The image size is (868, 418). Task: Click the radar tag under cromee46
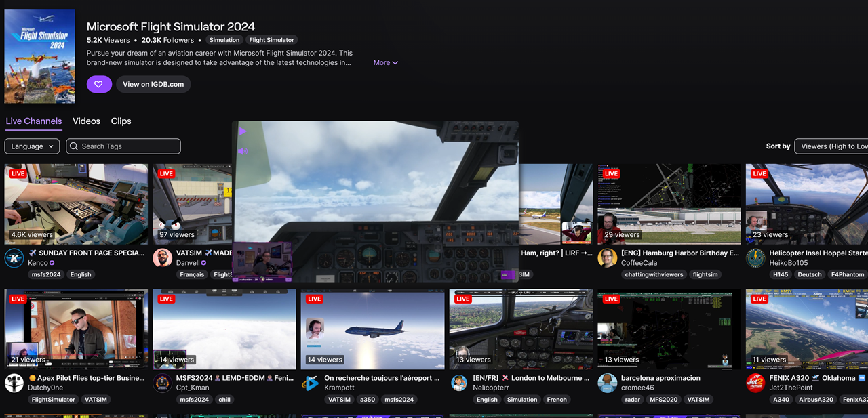(631, 400)
